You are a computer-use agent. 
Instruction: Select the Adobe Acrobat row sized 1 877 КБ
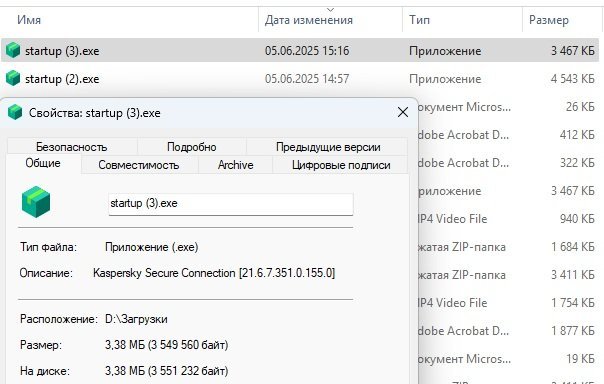(508, 331)
